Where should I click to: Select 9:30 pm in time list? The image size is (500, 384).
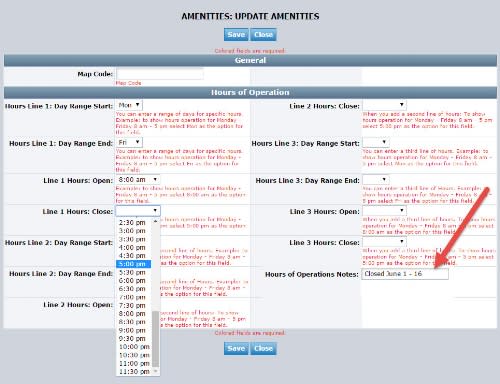134,338
